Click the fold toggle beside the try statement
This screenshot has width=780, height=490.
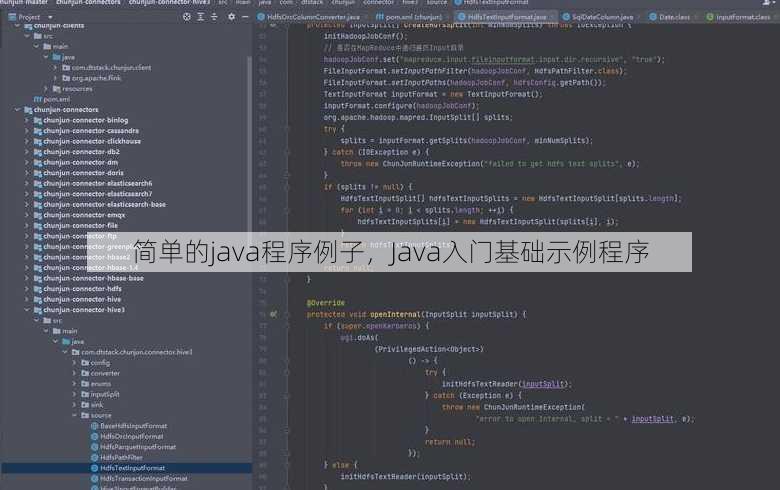287,129
